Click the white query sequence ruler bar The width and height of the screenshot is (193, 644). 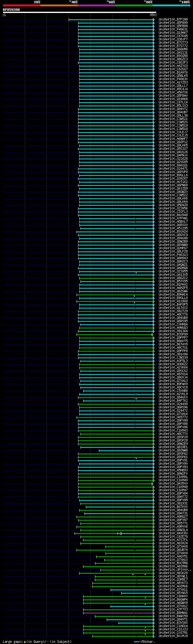pyautogui.click(x=80, y=13)
